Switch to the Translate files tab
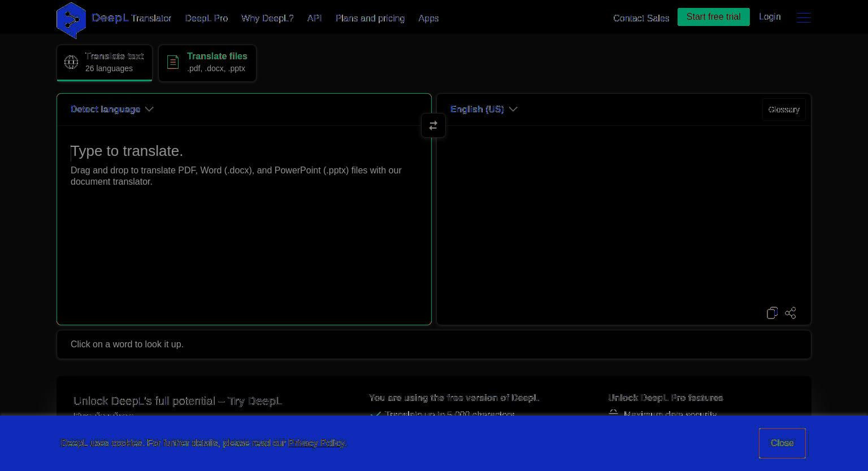The height and width of the screenshot is (471, 868). coord(207,63)
